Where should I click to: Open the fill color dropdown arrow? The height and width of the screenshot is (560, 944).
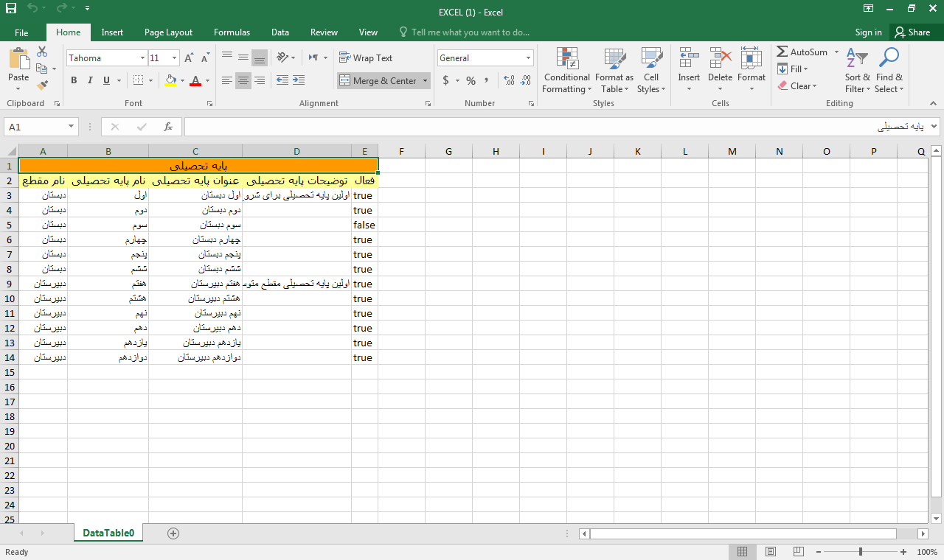tap(182, 81)
